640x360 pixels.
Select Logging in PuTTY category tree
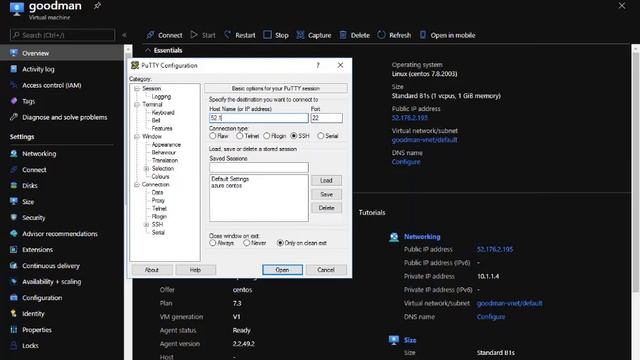pyautogui.click(x=161, y=97)
